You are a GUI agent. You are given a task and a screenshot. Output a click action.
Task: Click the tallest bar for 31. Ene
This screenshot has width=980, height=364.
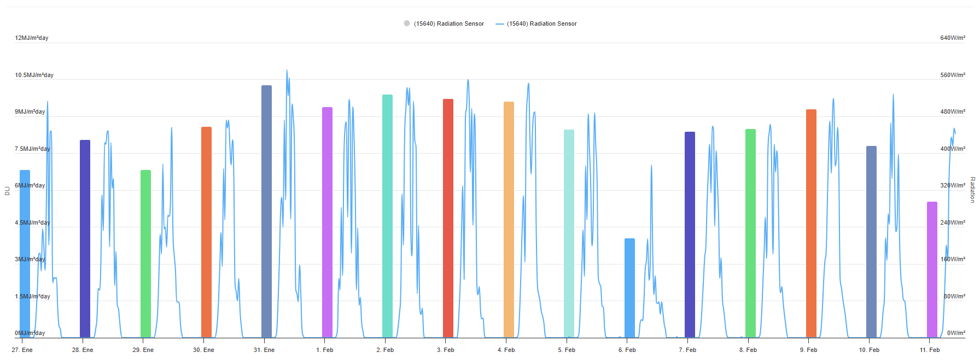click(x=266, y=212)
